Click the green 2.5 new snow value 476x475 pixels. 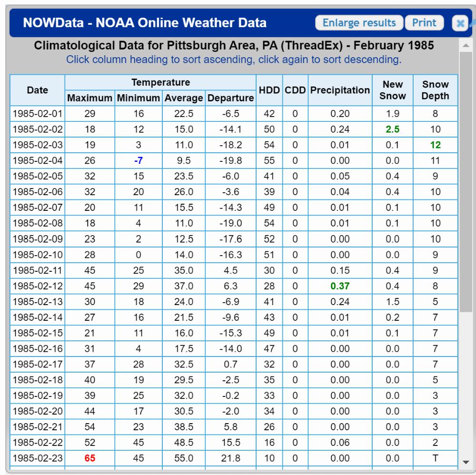point(393,129)
